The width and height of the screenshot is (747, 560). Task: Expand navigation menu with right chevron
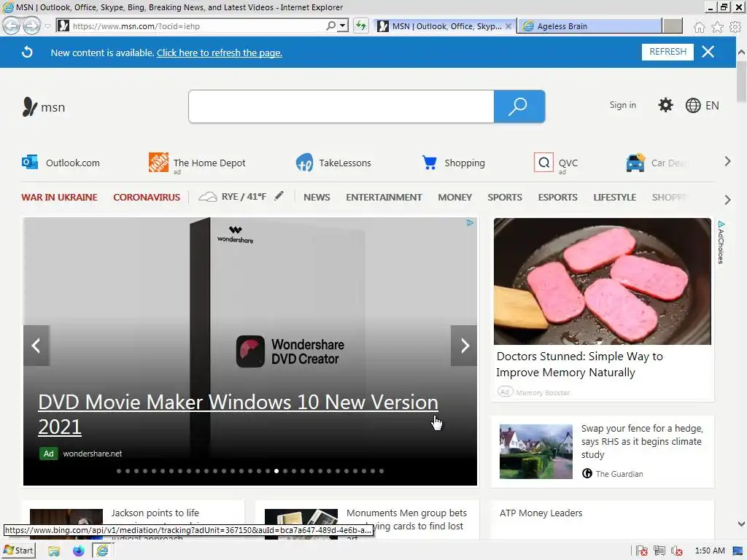pos(727,200)
